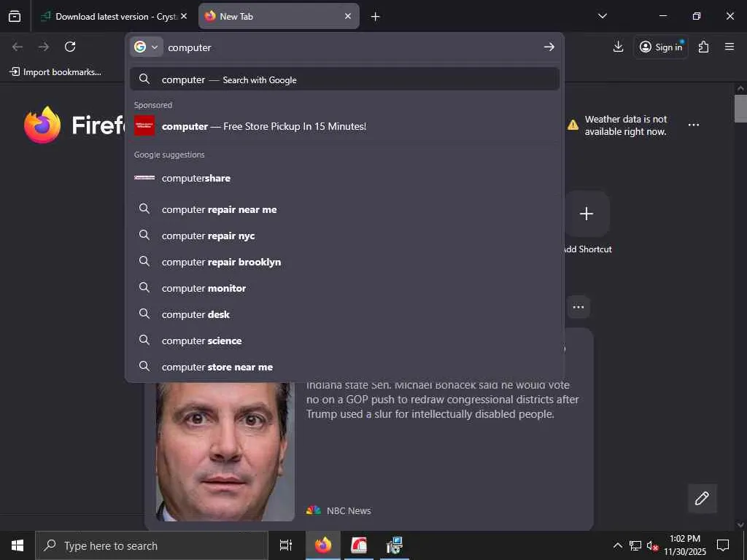This screenshot has height=560, width=747.
Task: Select the computershare suggestion
Action: (x=344, y=178)
